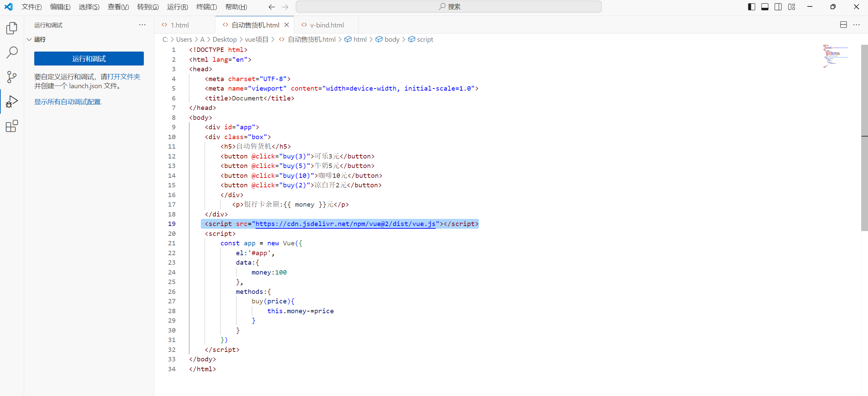Open the Extensions view icon

point(12,126)
